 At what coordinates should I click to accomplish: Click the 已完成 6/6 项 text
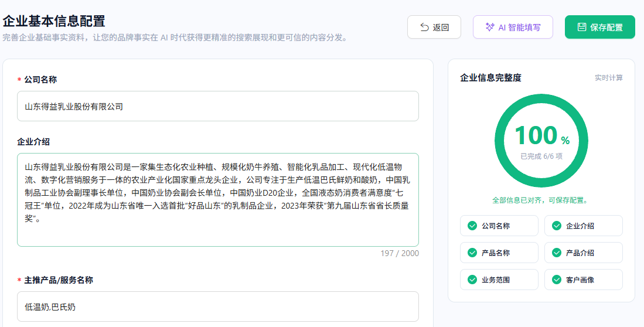[x=541, y=156]
